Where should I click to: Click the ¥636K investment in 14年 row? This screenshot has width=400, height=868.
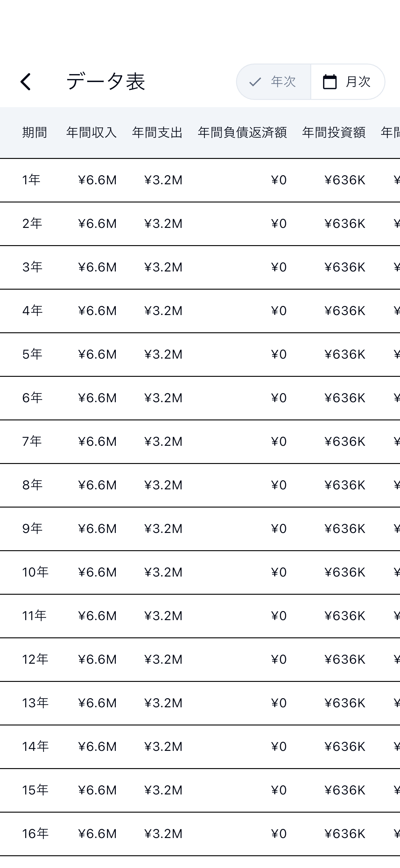point(345,747)
